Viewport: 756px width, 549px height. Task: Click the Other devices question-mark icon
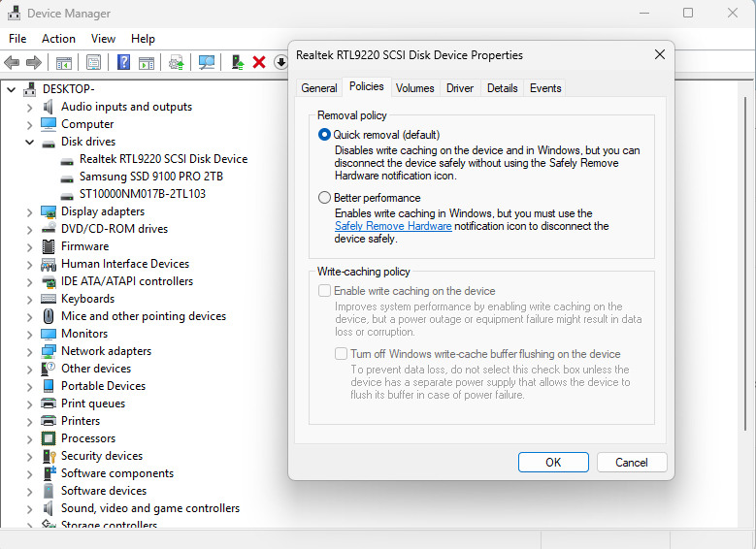[x=49, y=369]
